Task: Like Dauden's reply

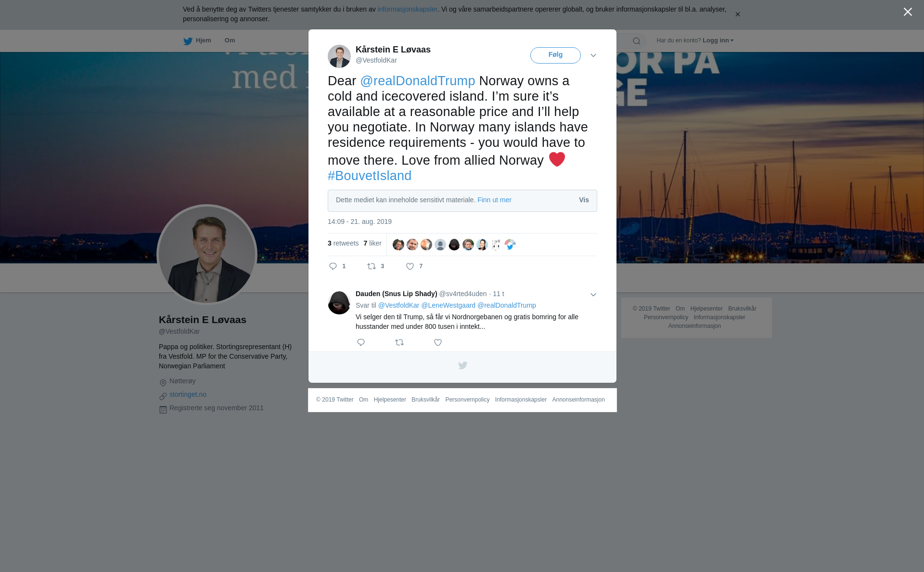Action: click(438, 342)
